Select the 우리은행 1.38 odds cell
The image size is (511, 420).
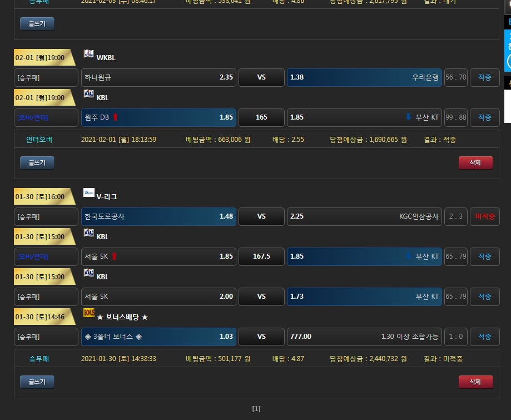pos(364,77)
